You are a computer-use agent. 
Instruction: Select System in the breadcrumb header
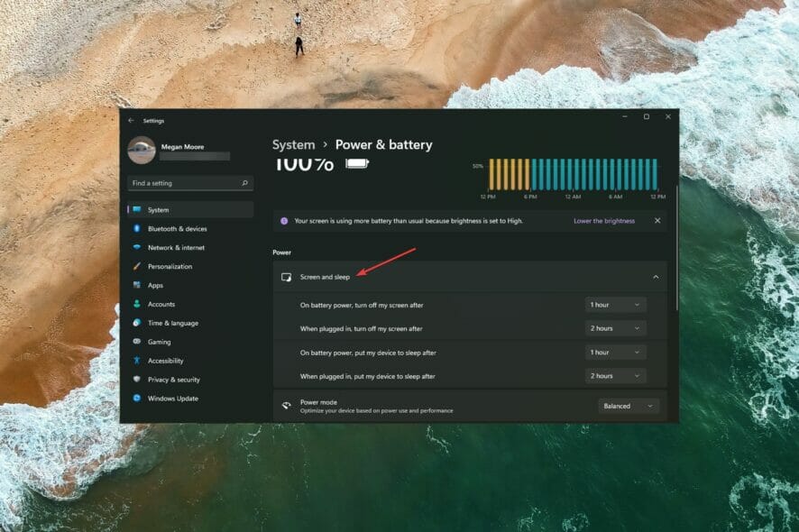coord(293,144)
